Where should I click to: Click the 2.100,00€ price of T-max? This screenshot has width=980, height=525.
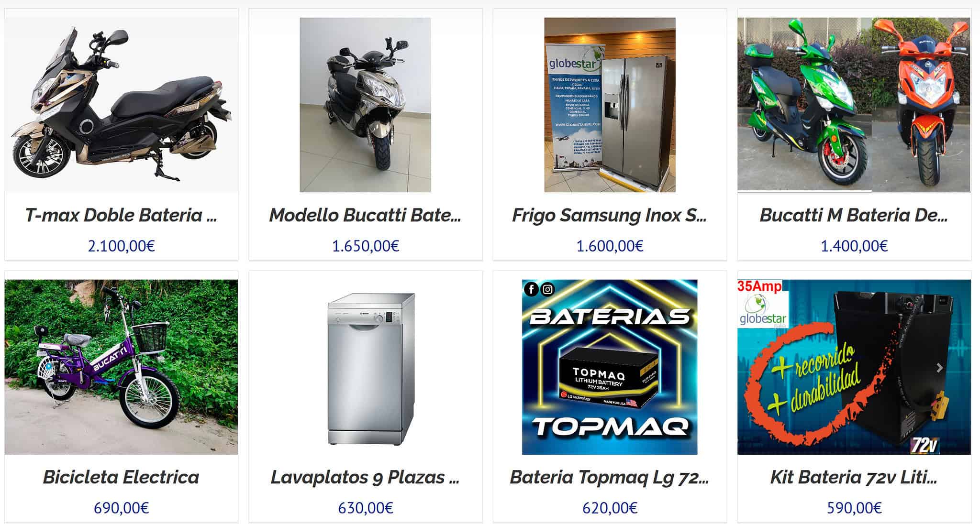tap(121, 246)
